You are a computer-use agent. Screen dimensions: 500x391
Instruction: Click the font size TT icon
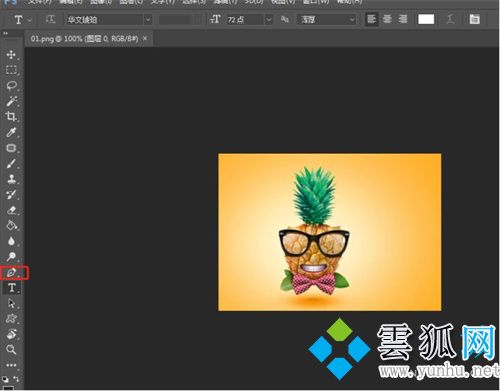215,20
